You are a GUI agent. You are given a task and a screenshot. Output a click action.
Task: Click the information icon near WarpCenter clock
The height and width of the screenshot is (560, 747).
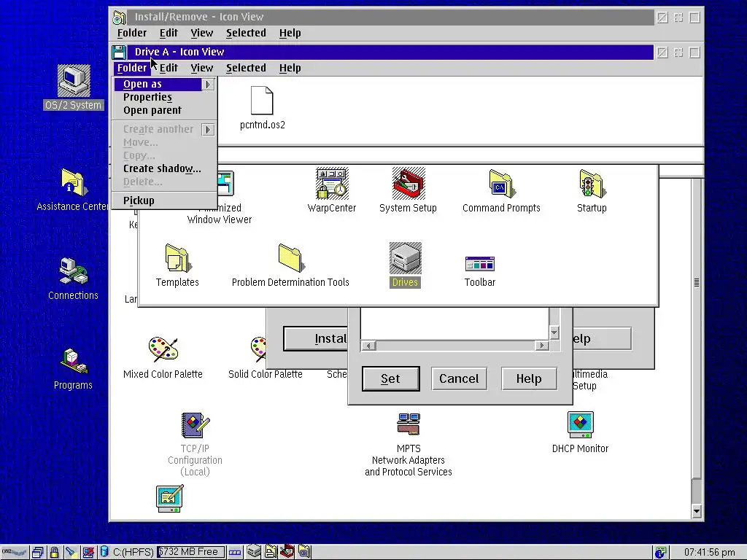pos(659,553)
